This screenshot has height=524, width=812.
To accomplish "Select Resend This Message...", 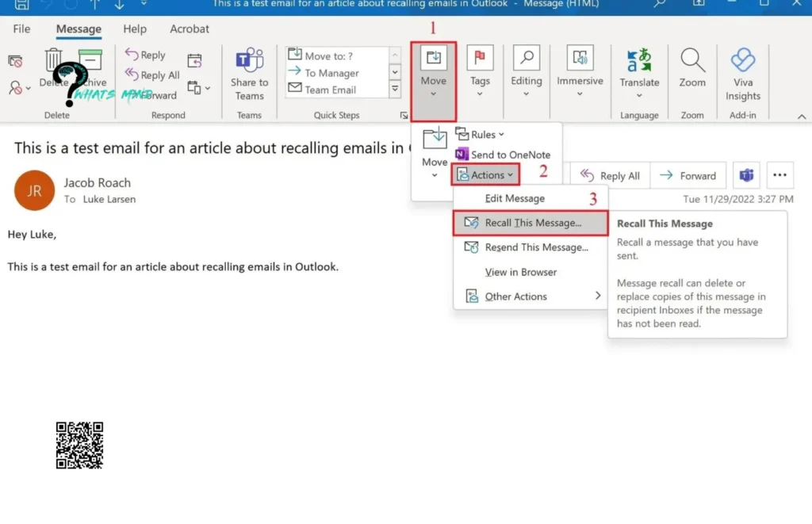I will 530,247.
